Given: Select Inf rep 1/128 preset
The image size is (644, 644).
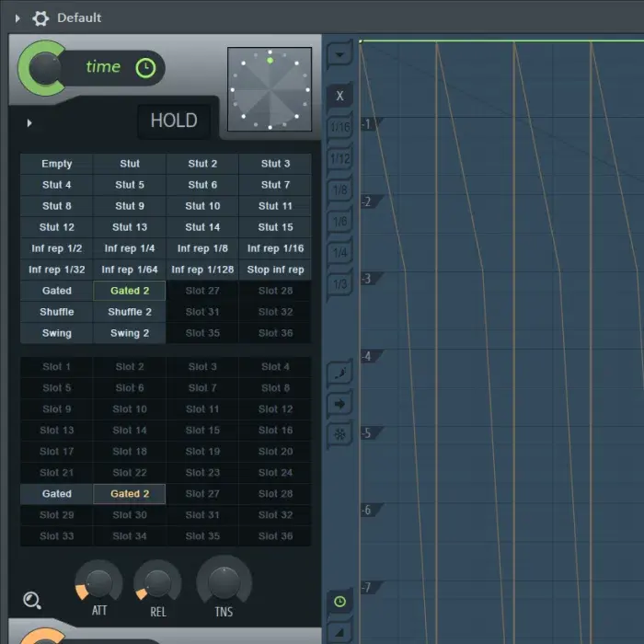Looking at the screenshot, I should click(202, 270).
